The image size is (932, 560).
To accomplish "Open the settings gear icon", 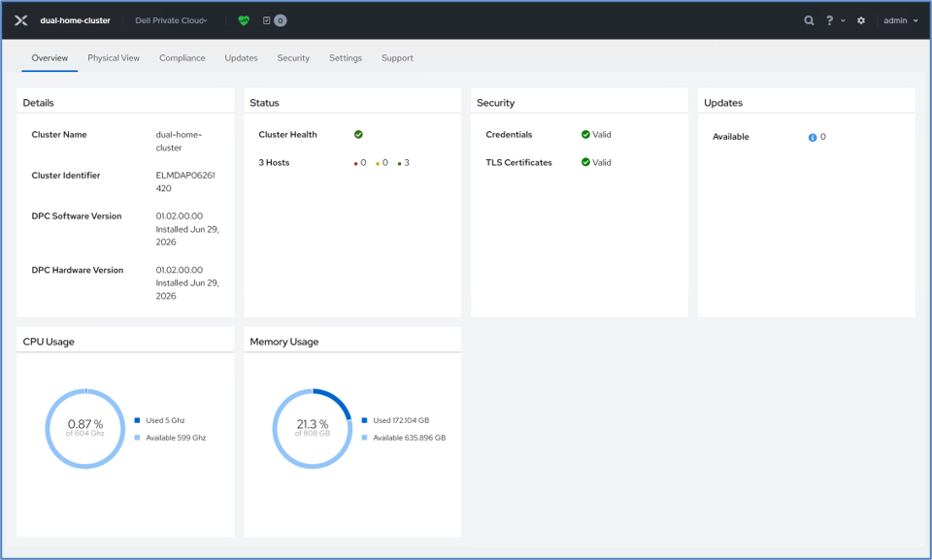I will (861, 20).
